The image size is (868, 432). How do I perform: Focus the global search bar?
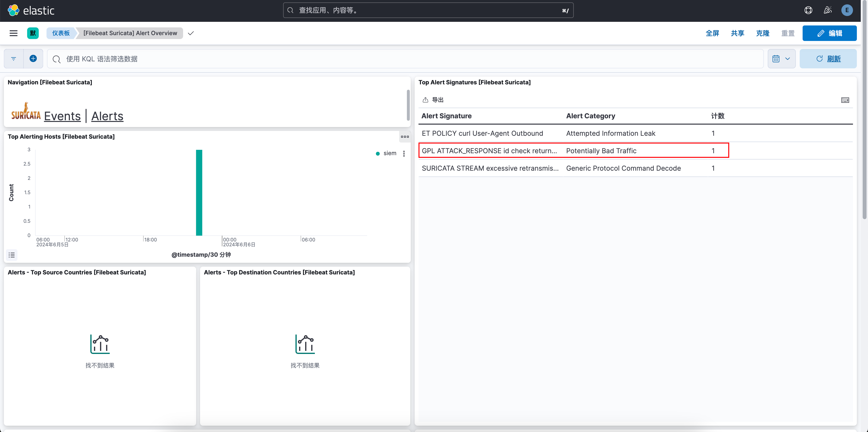428,10
